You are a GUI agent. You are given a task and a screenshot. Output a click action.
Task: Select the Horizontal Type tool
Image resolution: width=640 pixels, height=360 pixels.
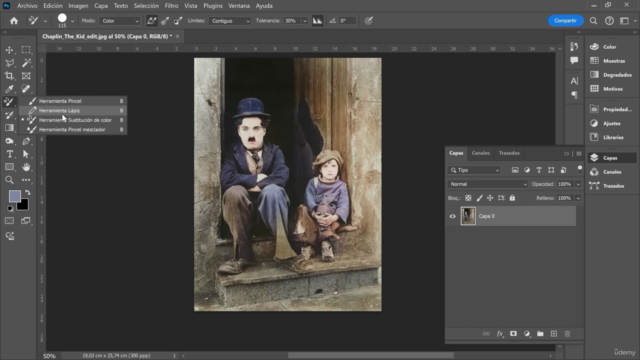coord(9,154)
